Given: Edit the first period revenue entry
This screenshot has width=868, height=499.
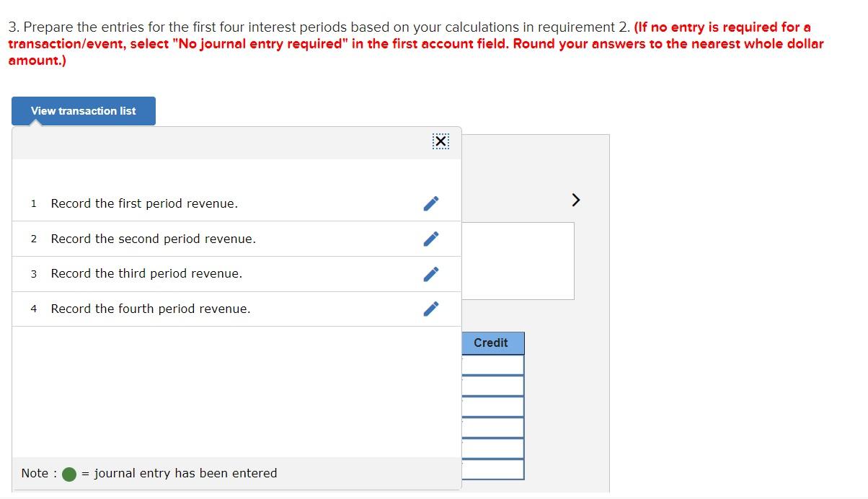Looking at the screenshot, I should [430, 203].
